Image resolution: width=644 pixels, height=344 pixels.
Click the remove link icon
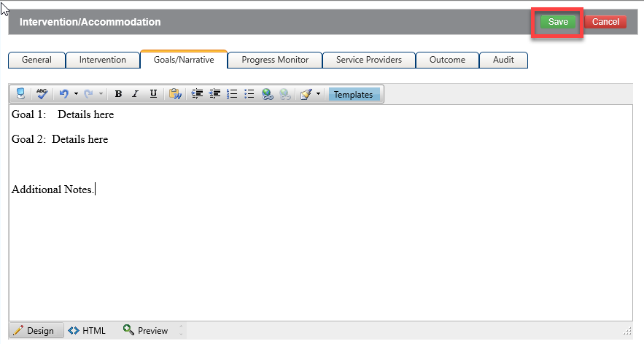(285, 94)
